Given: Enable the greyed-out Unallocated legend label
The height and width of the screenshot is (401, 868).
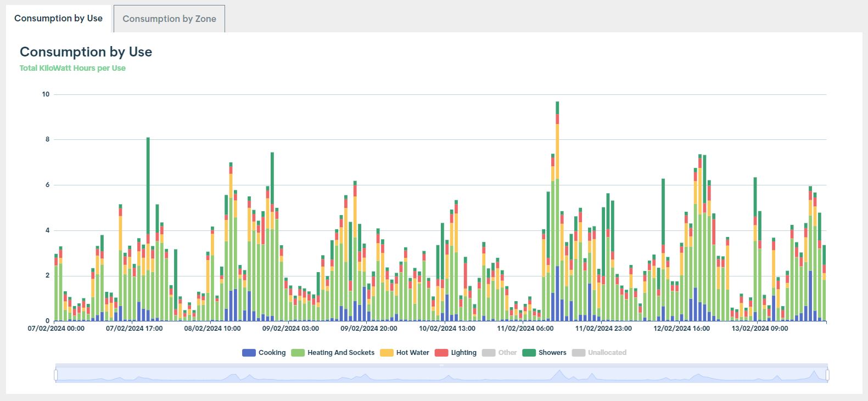Looking at the screenshot, I should 607,353.
